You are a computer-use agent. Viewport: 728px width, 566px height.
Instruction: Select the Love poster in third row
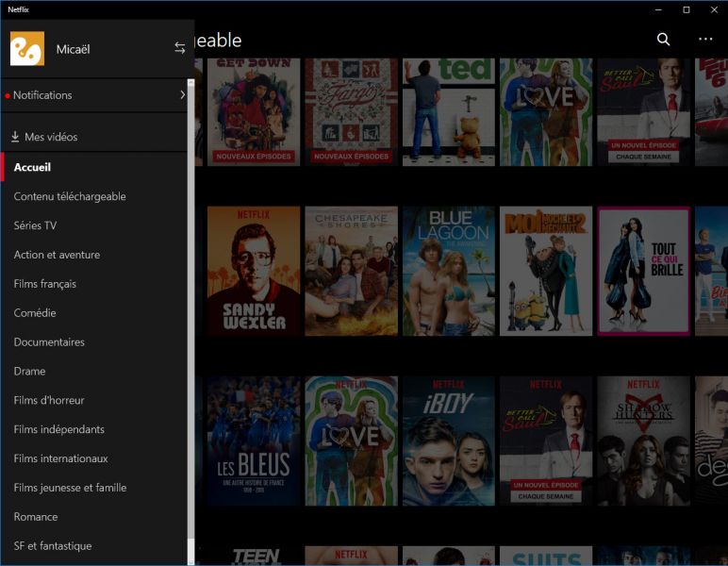click(x=351, y=441)
